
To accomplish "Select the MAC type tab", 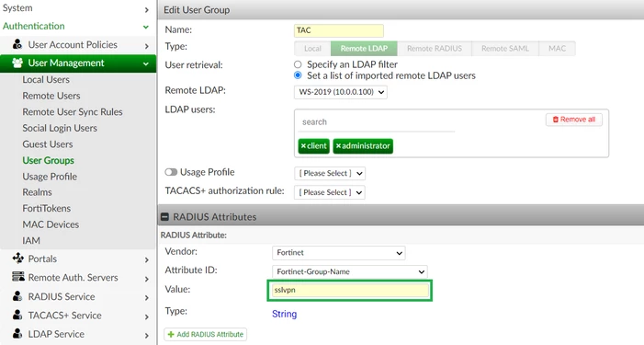I will tap(557, 49).
